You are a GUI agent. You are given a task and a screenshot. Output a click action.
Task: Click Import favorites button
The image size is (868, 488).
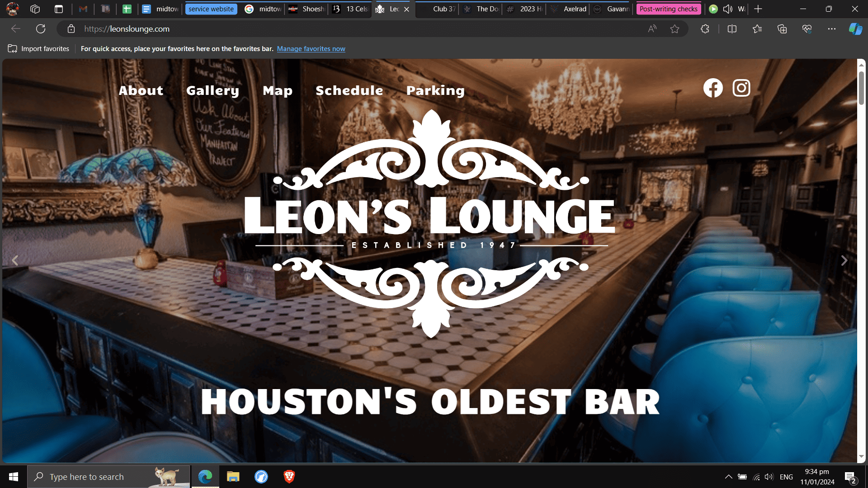tap(38, 49)
